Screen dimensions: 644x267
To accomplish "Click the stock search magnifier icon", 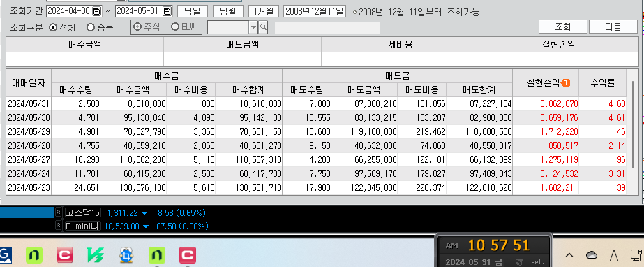I will [x=263, y=27].
